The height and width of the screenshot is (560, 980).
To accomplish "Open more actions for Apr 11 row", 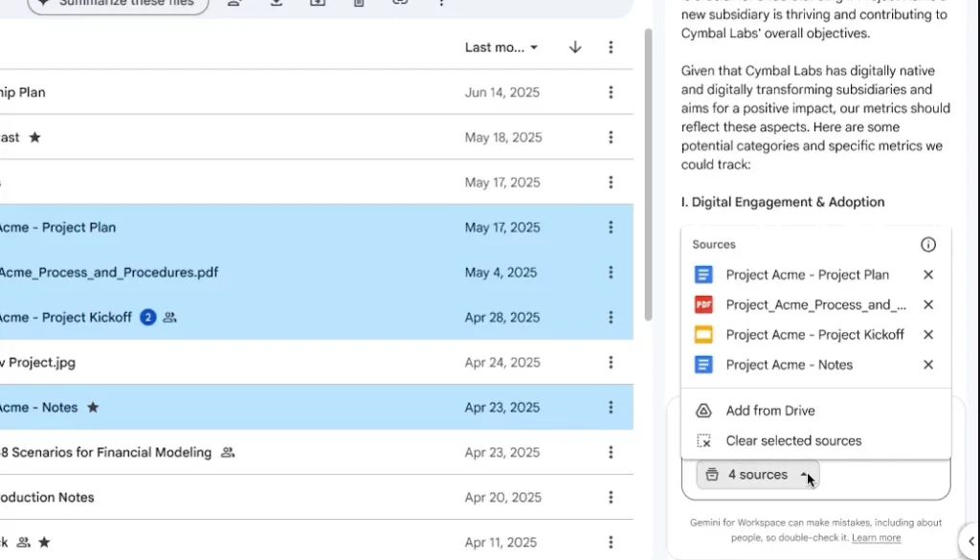I will pyautogui.click(x=611, y=543).
